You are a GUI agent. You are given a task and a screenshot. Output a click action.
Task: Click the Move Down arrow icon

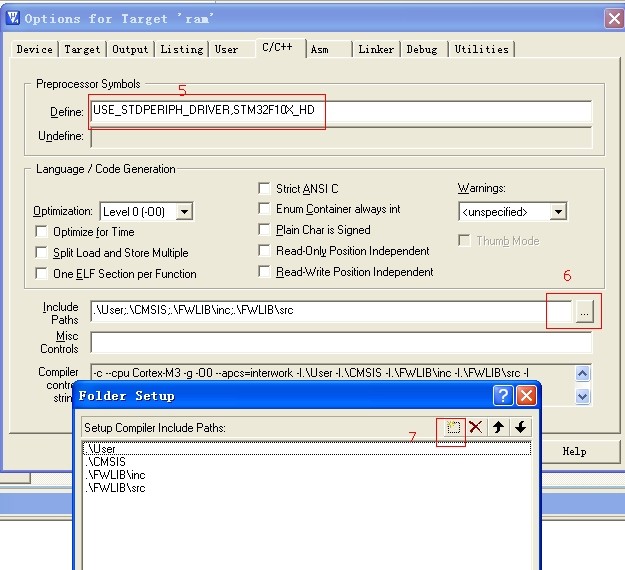[520, 427]
